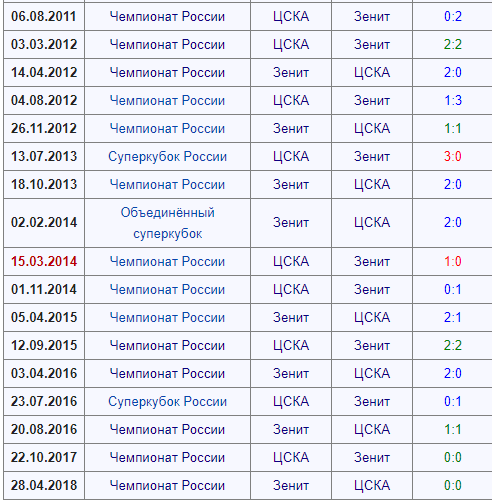Open Чемпионат России link in 28.04.2018 row
492x500 pixels.
[x=167, y=485]
